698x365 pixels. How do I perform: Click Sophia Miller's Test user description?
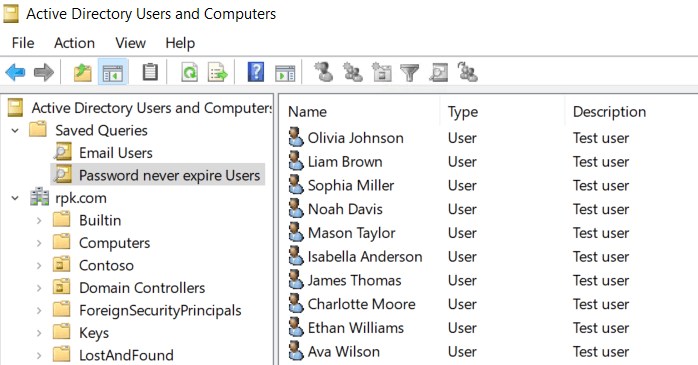click(601, 185)
